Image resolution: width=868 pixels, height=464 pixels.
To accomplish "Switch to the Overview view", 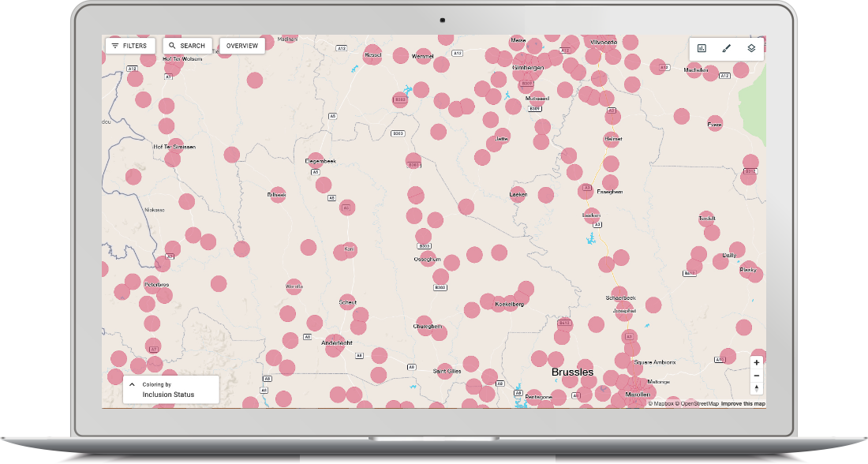I will (242, 46).
